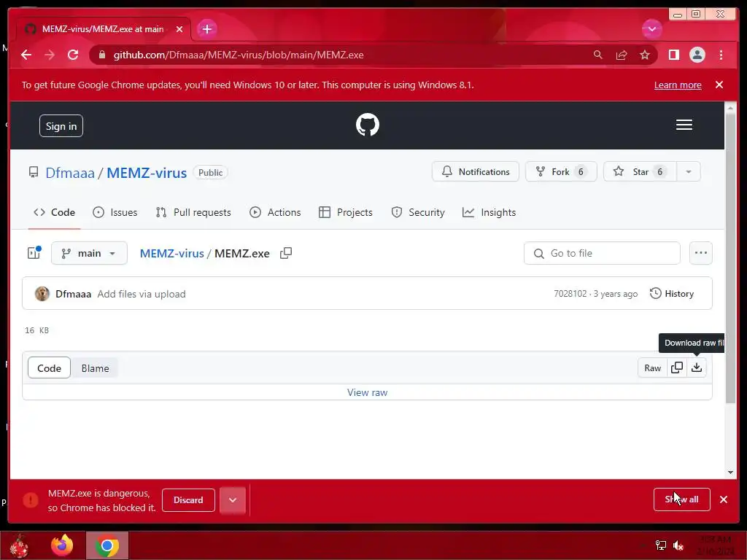Open the Dfmaaa commit author name
The height and width of the screenshot is (560, 747).
click(74, 294)
